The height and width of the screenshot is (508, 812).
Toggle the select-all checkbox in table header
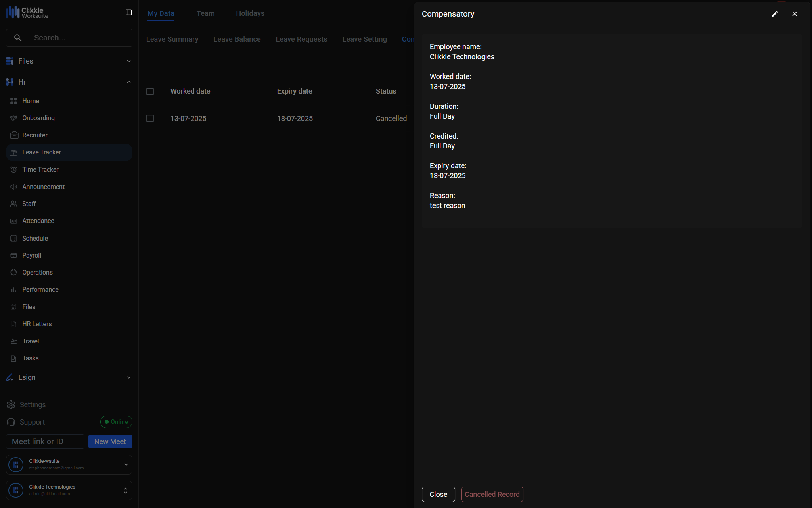150,92
